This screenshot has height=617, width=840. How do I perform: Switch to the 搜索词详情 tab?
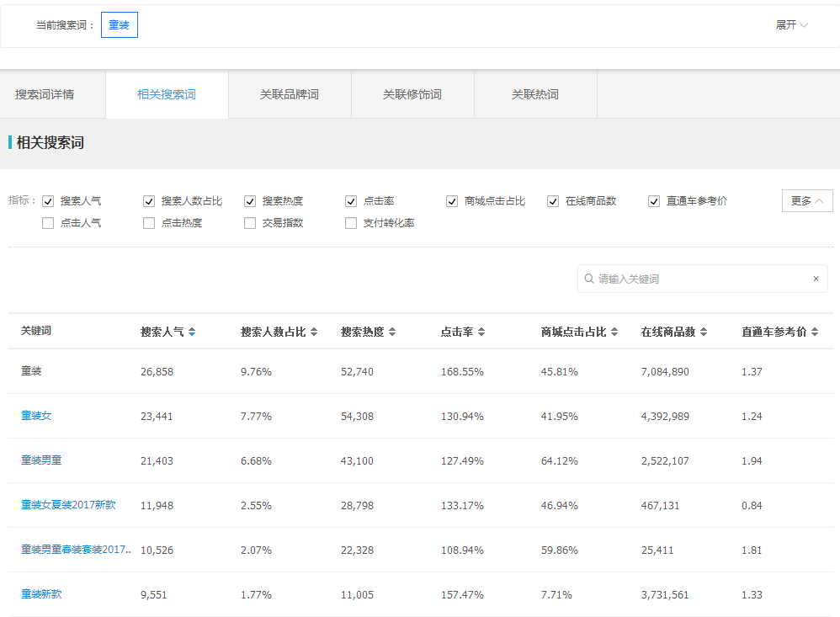[x=53, y=94]
